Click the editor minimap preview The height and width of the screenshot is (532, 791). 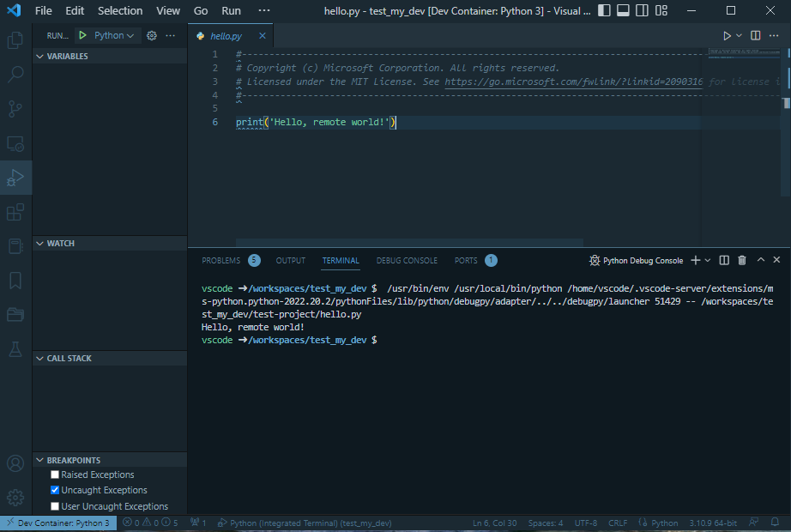point(744,53)
